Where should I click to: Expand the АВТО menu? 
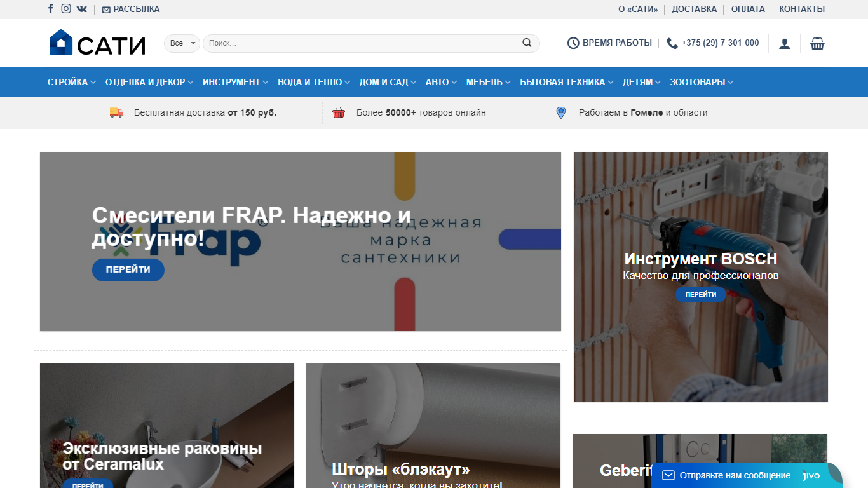442,82
